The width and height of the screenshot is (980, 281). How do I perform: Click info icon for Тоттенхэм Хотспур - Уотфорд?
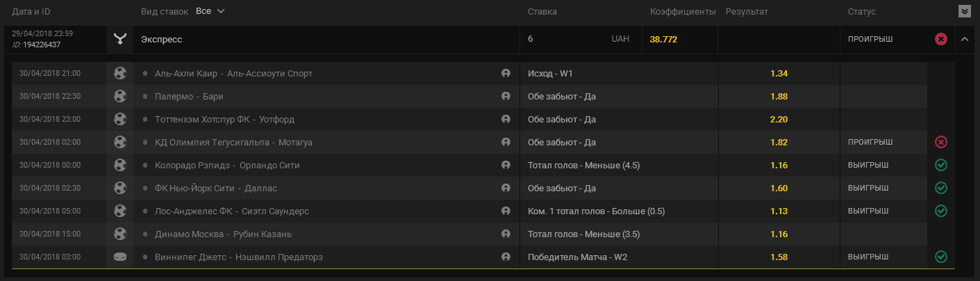(506, 119)
